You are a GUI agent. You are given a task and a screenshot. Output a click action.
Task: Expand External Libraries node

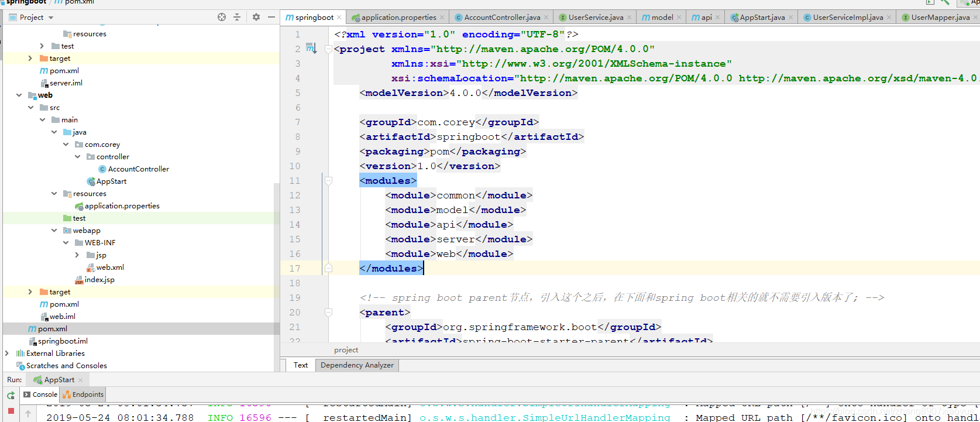click(6, 354)
